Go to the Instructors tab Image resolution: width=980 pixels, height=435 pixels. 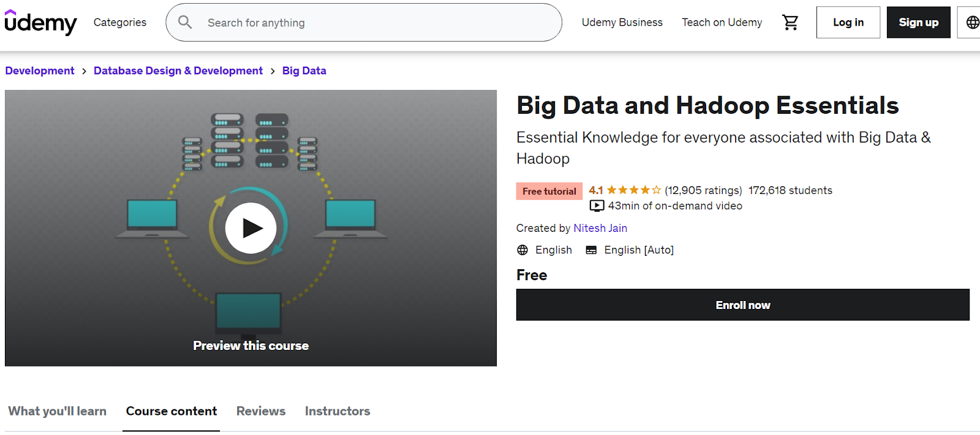point(337,411)
